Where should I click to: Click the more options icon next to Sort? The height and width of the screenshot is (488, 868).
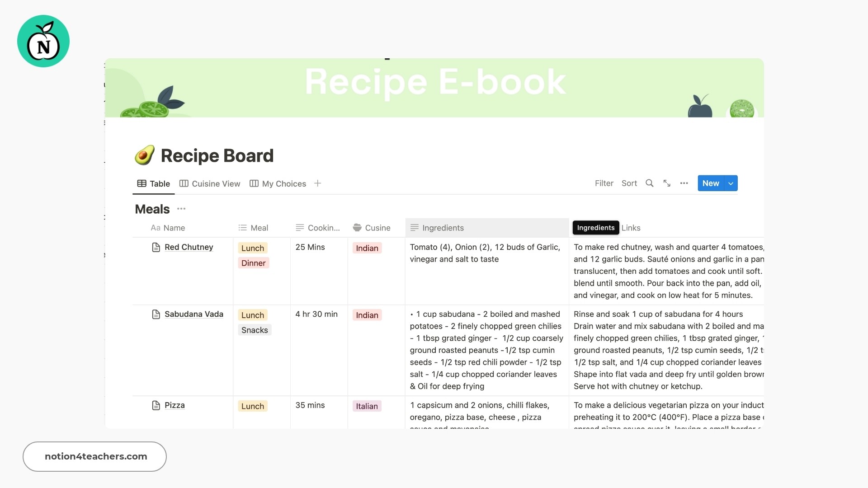684,183
